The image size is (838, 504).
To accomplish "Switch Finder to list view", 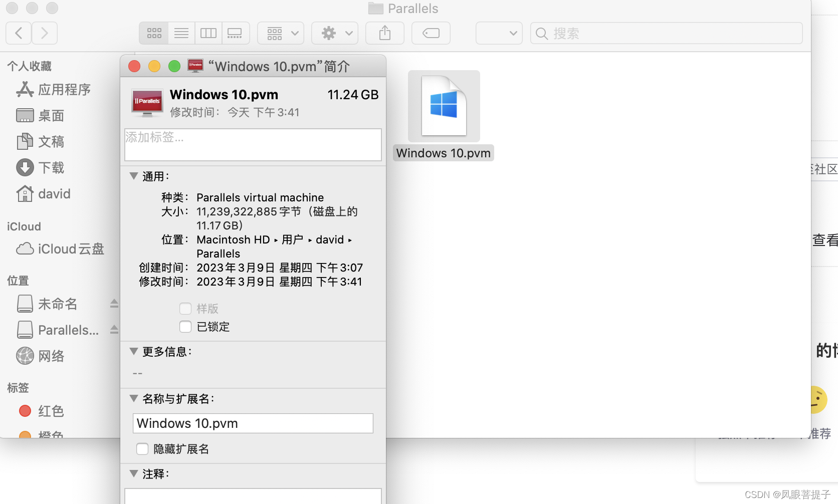I will pyautogui.click(x=181, y=33).
